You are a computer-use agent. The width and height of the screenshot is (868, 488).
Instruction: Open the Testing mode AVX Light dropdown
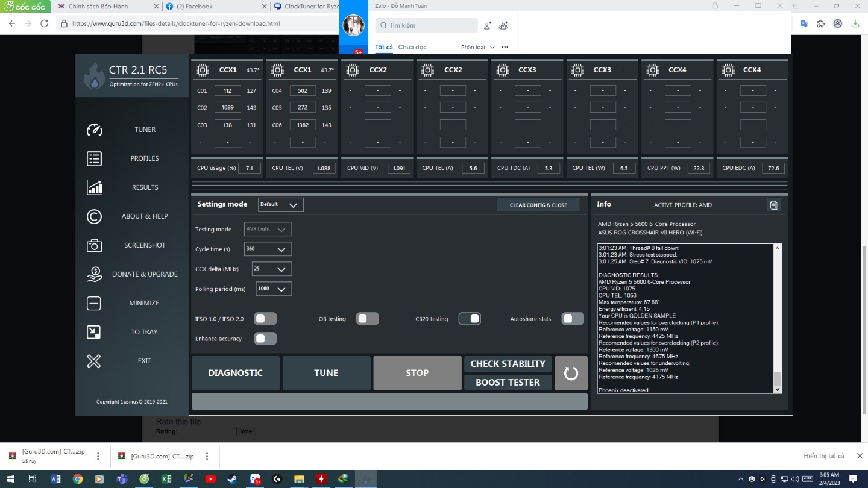(x=268, y=229)
